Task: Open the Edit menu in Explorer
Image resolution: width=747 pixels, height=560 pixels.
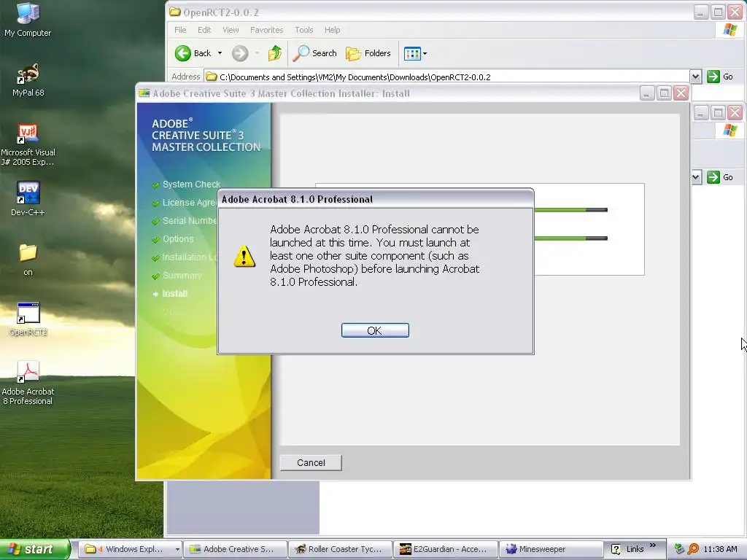Action: [204, 30]
